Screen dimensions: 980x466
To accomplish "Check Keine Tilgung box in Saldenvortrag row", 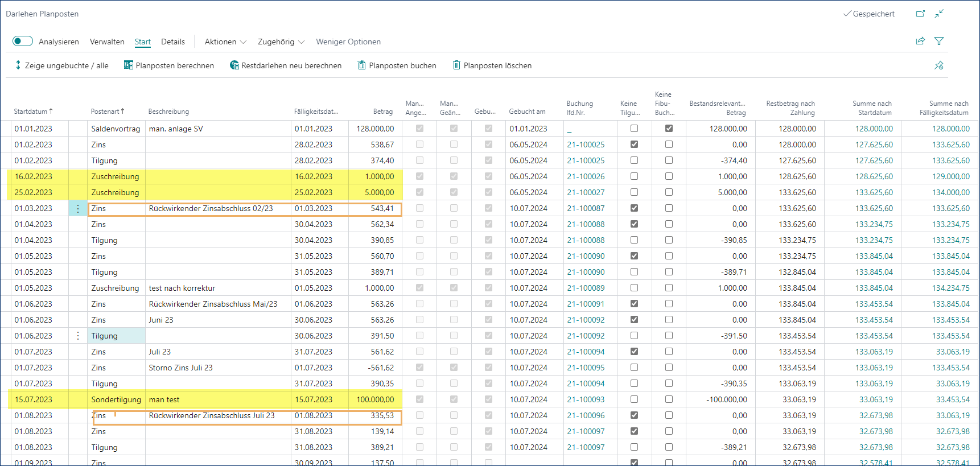I will (x=634, y=129).
